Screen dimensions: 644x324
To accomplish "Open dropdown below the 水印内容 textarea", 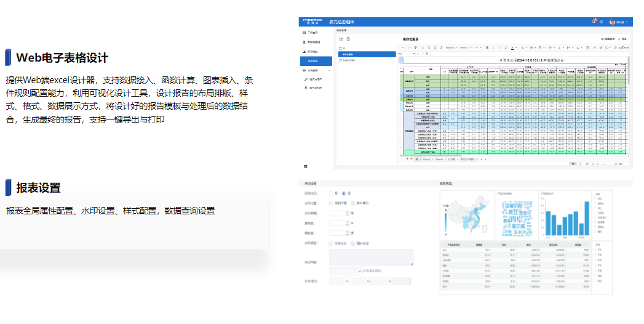I will [344, 271].
